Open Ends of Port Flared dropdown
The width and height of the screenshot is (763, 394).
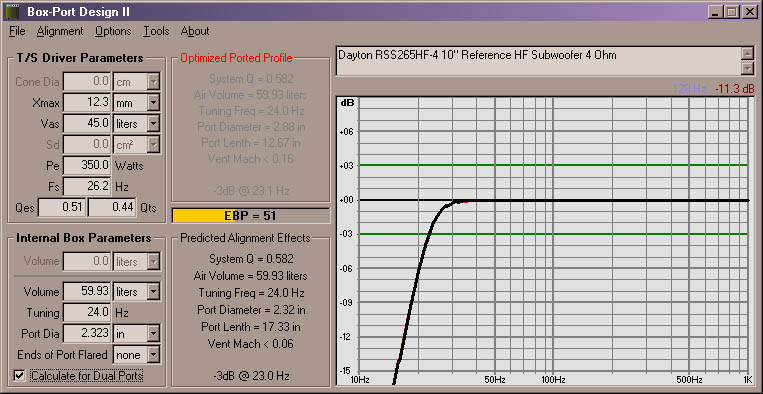pos(153,355)
